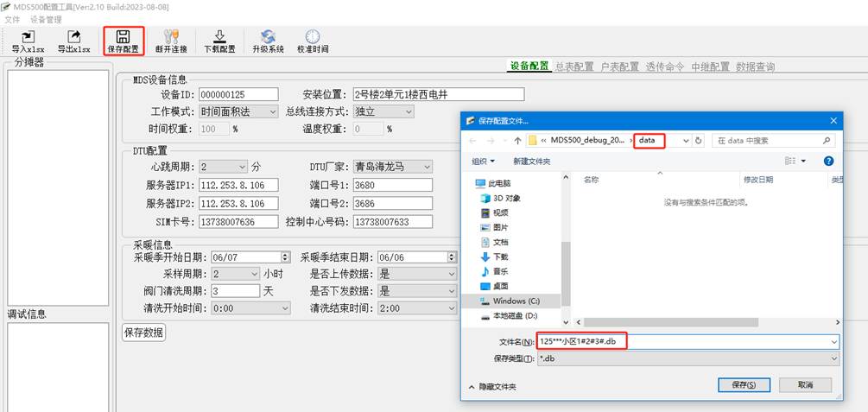868x412 pixels.
Task: Open the 文件 menu
Action: [12, 19]
